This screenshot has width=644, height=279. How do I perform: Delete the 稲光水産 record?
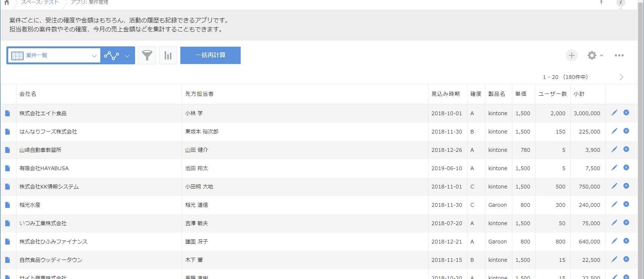[626, 204]
